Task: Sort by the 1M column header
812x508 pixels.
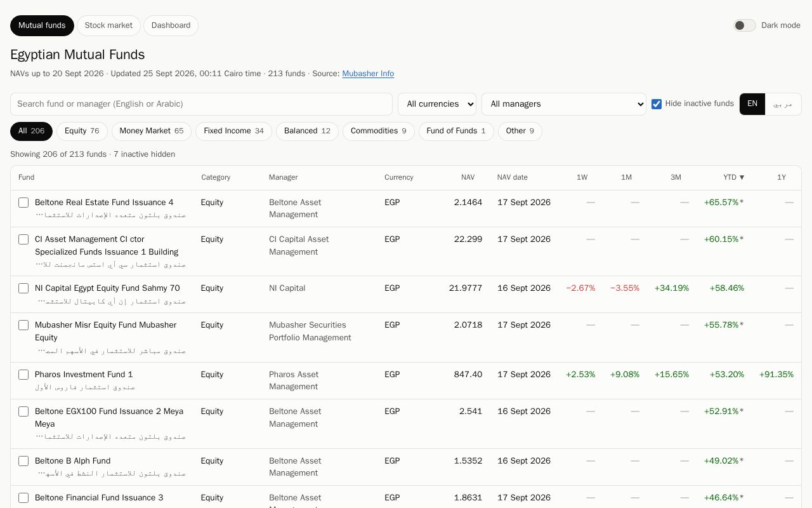Action: pyautogui.click(x=626, y=177)
